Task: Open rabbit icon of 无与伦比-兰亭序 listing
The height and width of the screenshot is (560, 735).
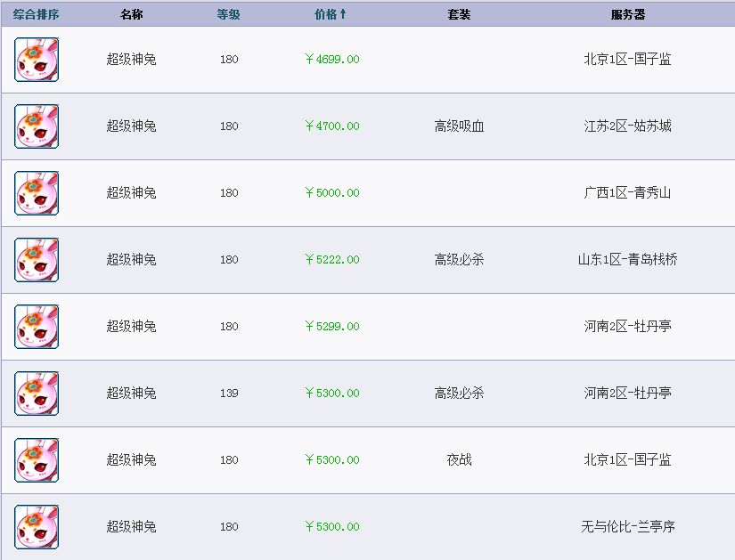Action: click(37, 527)
